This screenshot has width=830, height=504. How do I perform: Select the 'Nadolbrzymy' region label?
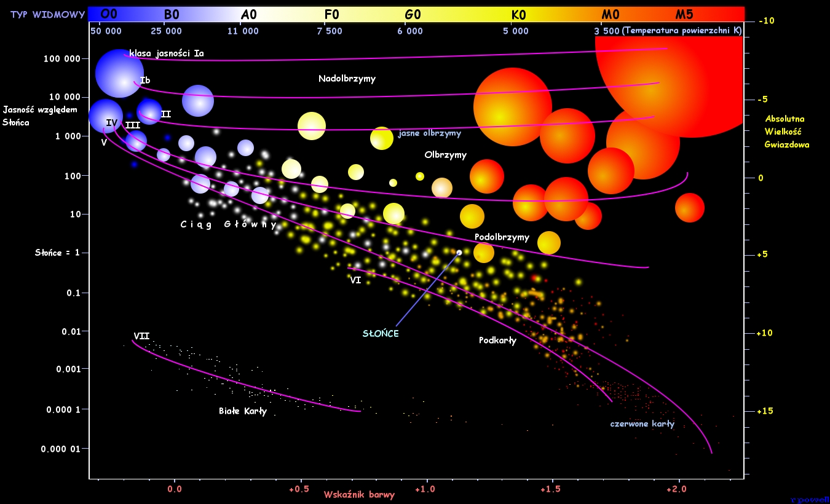(x=347, y=79)
